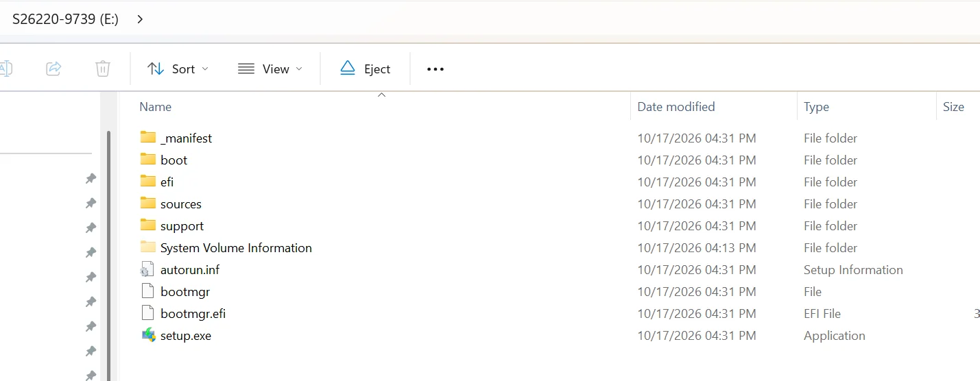Click the sources folder name
The width and height of the screenshot is (980, 381).
click(181, 204)
